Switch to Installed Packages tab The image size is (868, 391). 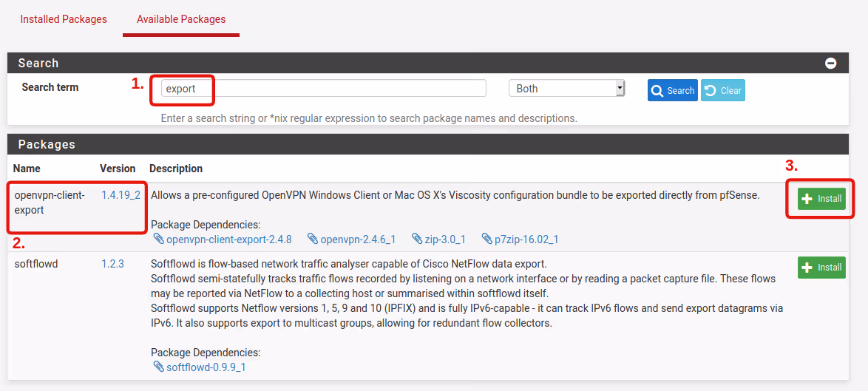64,19
